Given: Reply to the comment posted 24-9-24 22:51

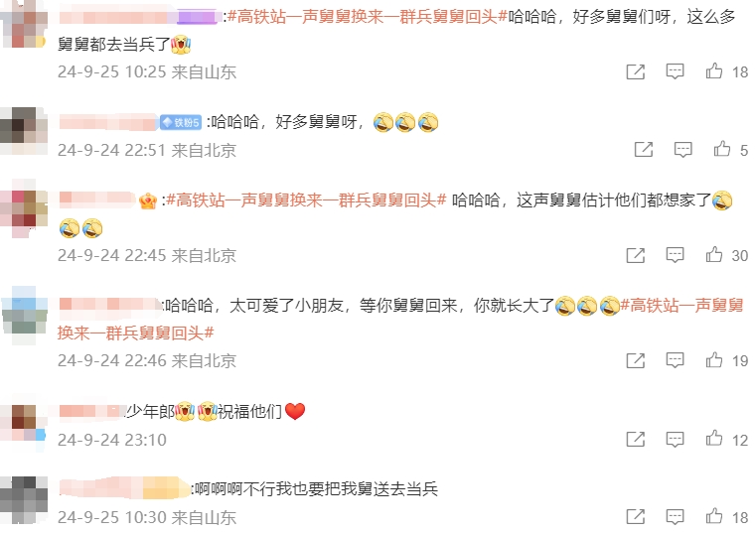Looking at the screenshot, I should 682,150.
